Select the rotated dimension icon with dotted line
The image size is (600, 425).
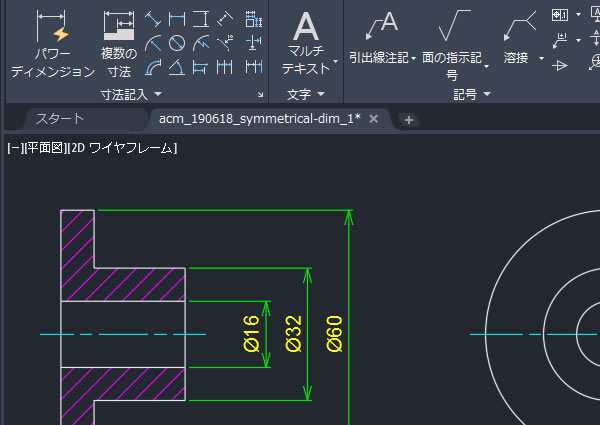coord(225,19)
